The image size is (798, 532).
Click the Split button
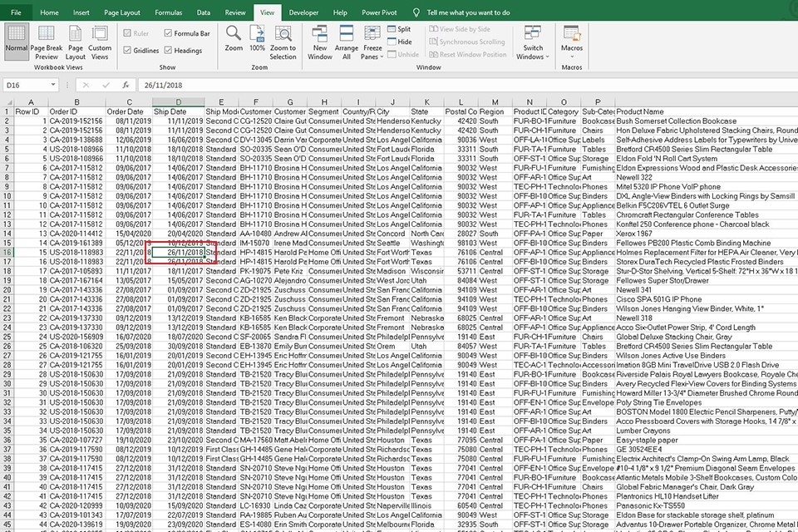tap(398, 29)
